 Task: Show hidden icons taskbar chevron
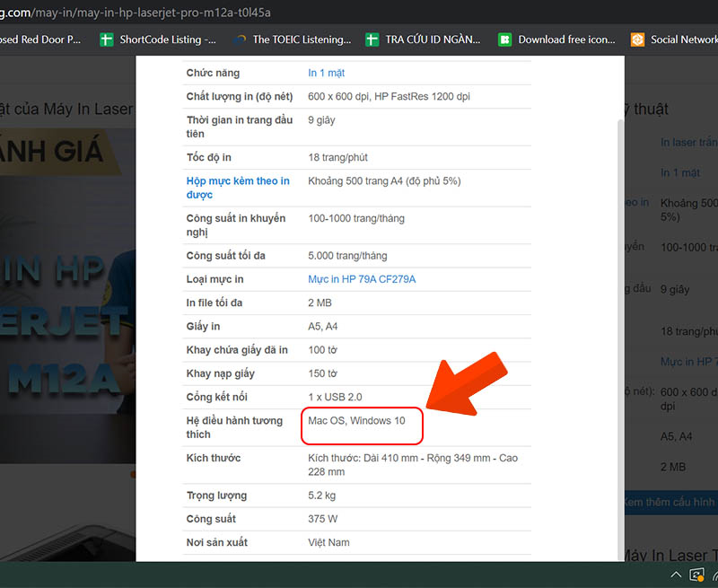pyautogui.click(x=676, y=575)
